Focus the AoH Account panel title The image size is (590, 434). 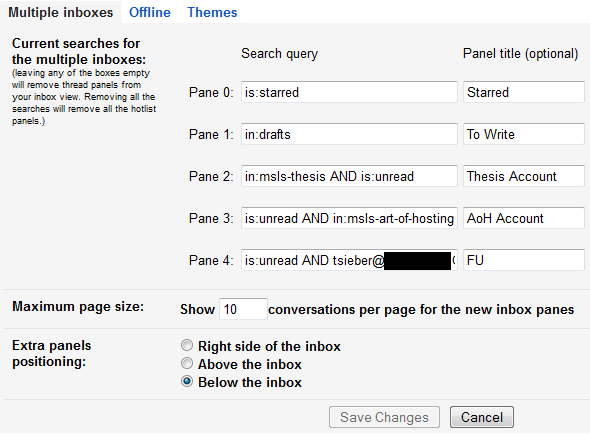(524, 218)
